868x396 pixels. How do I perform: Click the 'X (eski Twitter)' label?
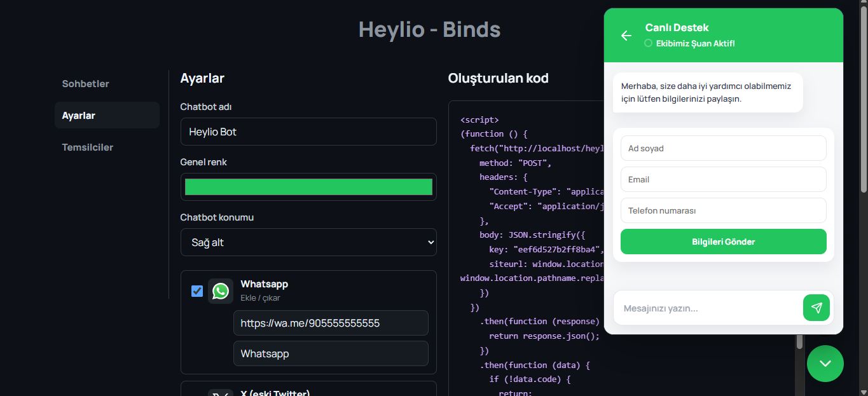coord(275,393)
